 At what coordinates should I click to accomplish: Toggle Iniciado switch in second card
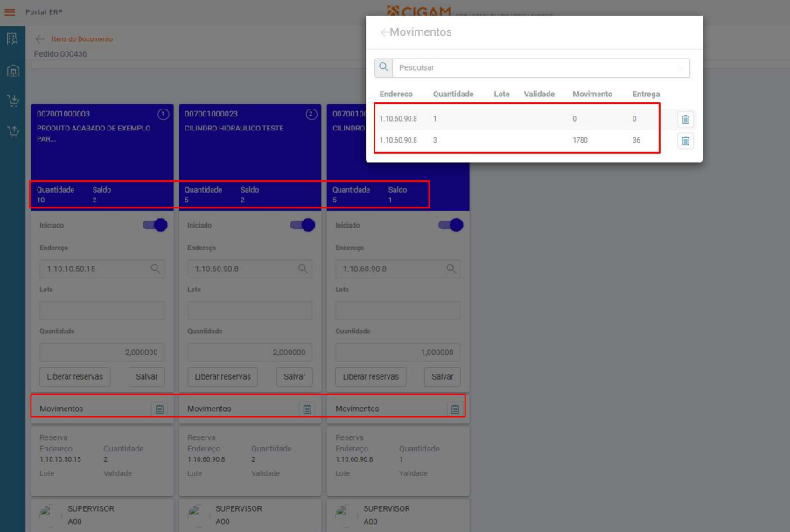(303, 225)
